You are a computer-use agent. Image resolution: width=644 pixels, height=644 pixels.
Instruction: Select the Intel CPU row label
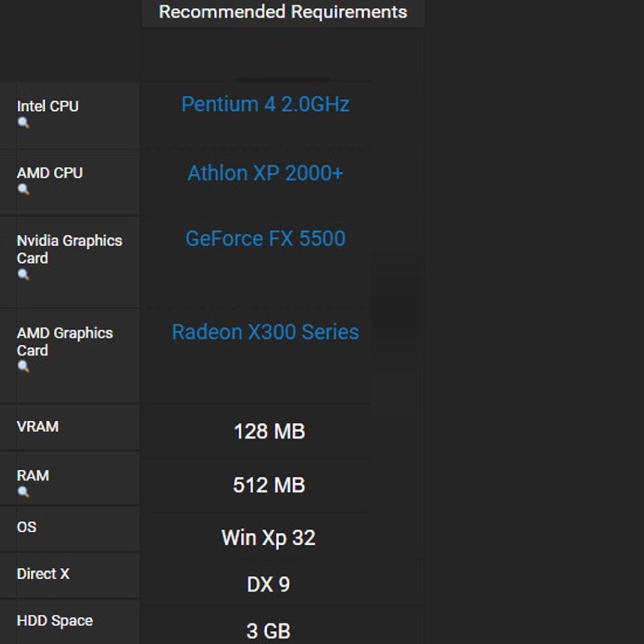(x=47, y=106)
